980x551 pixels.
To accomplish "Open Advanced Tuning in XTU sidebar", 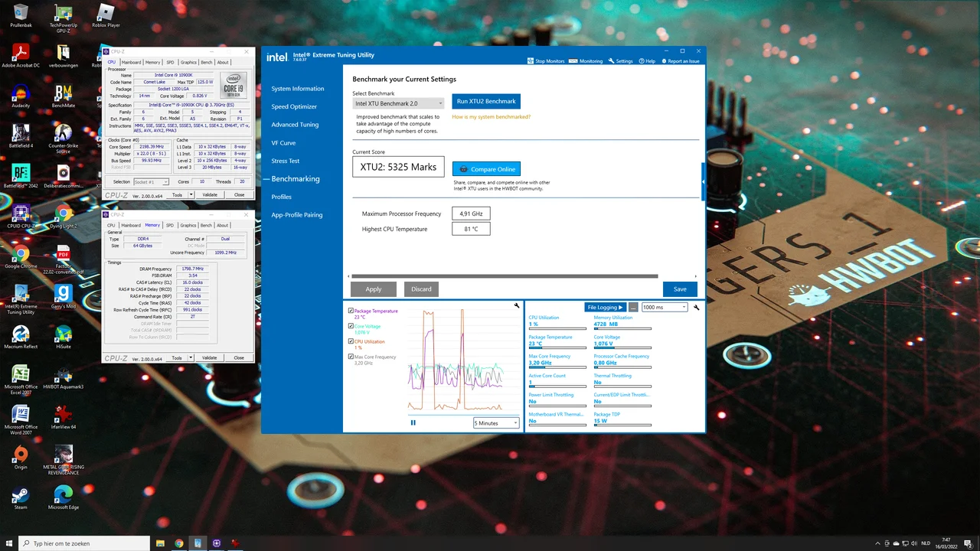I will click(x=295, y=125).
